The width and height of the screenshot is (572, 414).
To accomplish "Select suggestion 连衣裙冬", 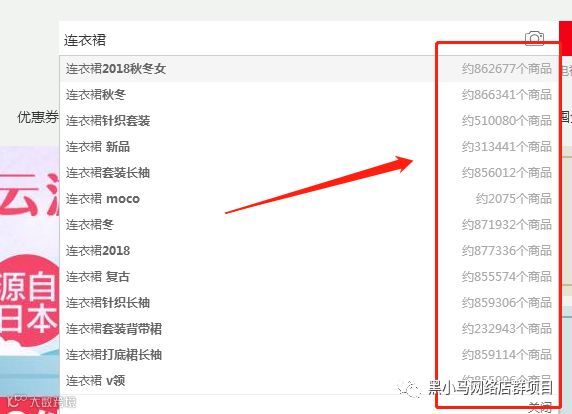I will [309, 225].
